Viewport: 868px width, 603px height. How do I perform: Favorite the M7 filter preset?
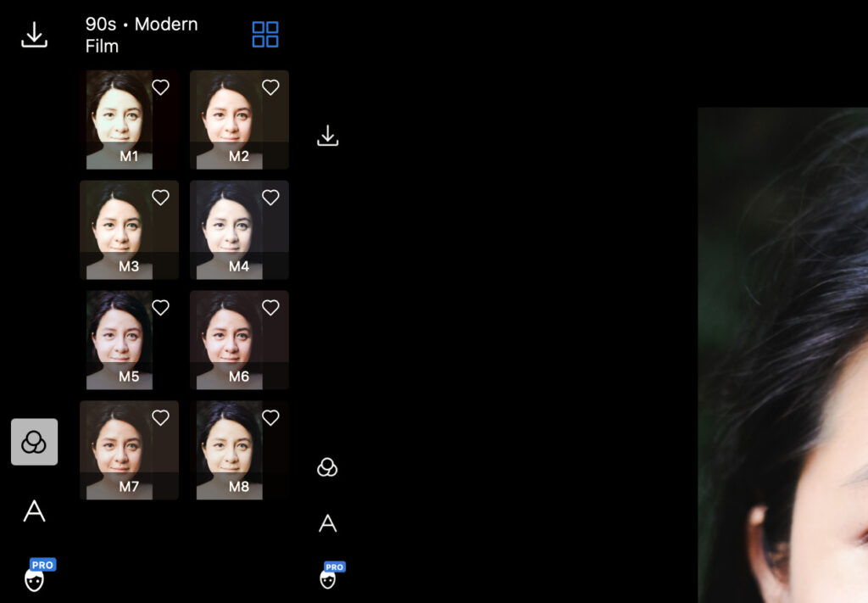(x=160, y=418)
